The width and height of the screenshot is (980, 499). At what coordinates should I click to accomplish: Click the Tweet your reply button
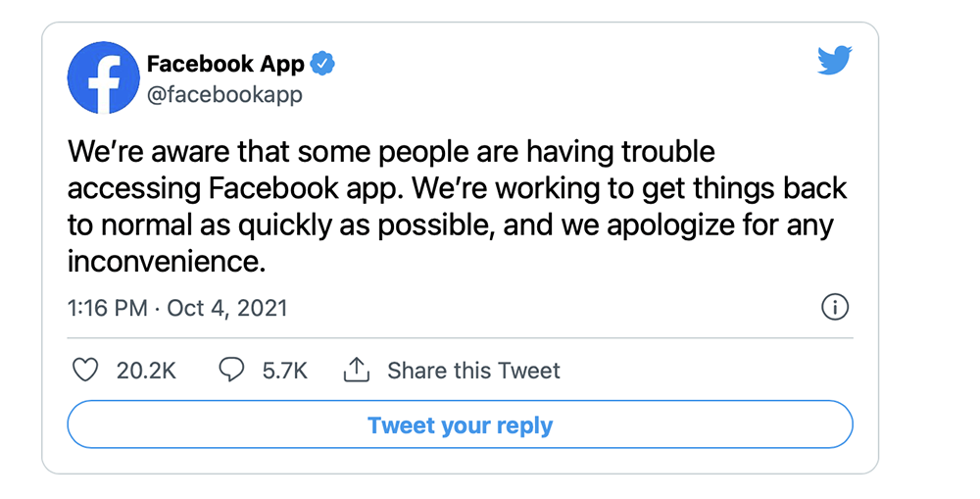460,424
